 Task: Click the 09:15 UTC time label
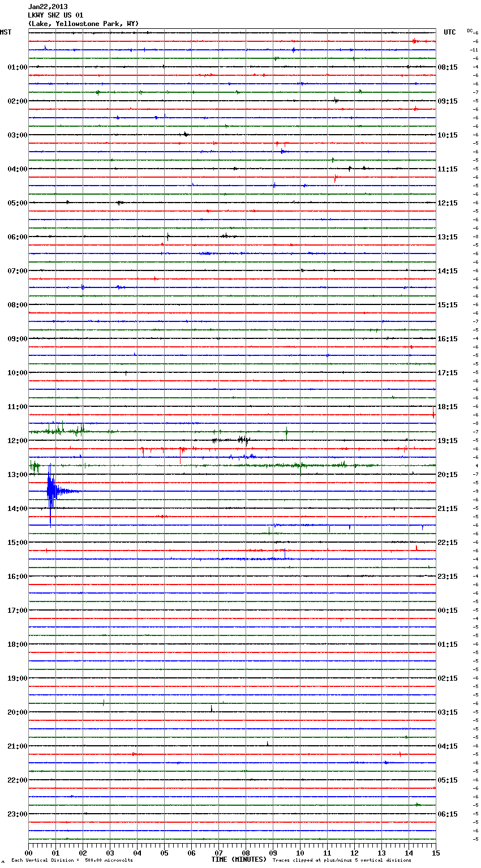pos(448,101)
